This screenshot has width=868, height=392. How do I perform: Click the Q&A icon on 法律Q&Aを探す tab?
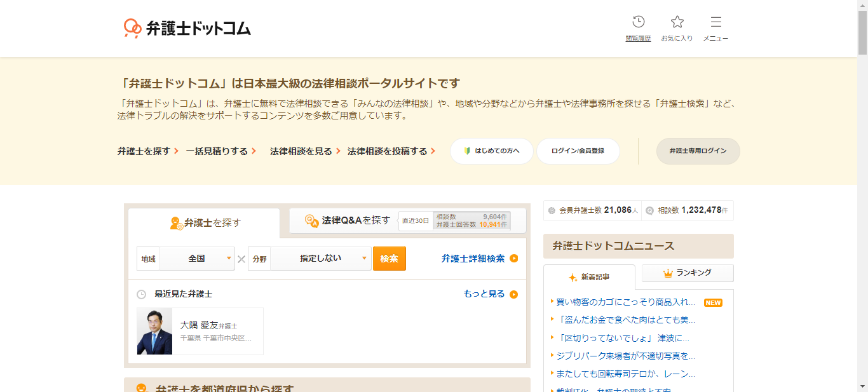coord(311,220)
